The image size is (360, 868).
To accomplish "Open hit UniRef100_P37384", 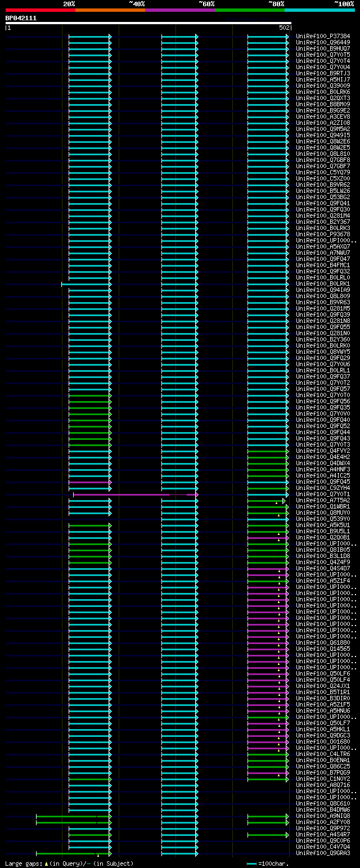I will pyautogui.click(x=323, y=36).
